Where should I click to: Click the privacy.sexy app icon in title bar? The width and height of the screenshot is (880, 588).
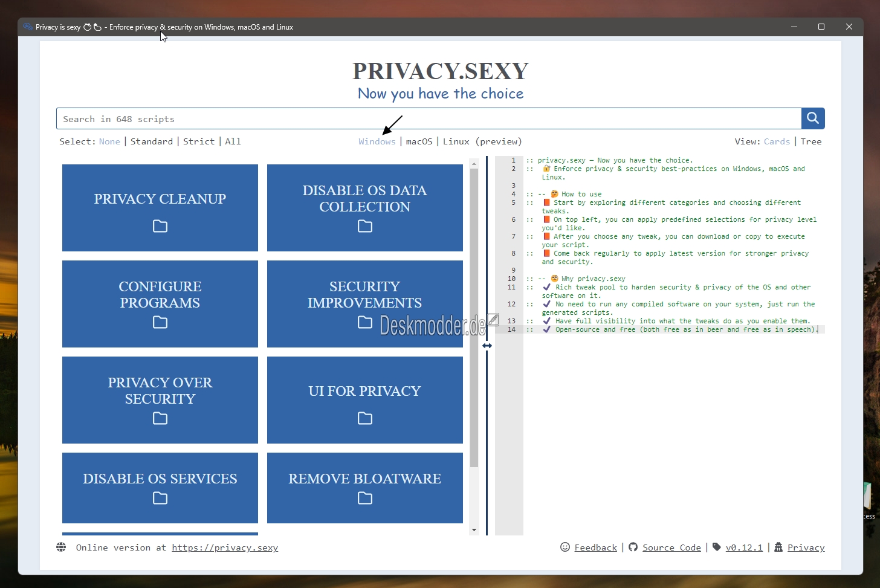point(27,27)
